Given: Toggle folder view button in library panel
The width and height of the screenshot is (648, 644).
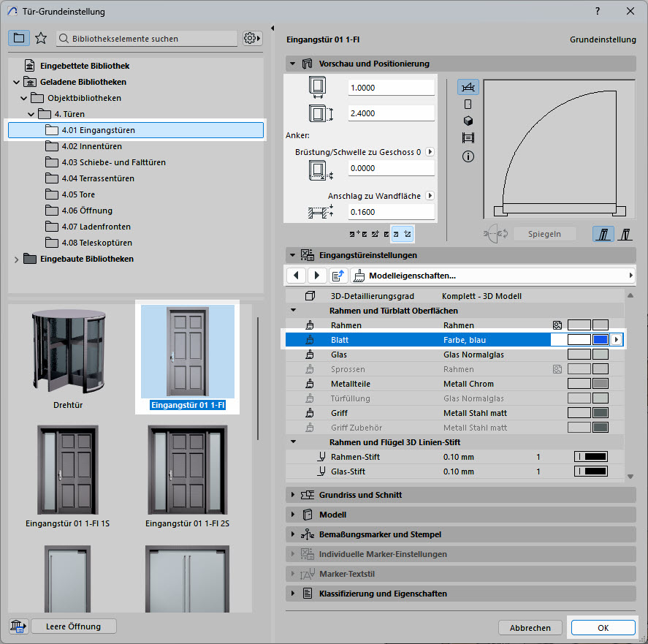Looking at the screenshot, I should 19,38.
